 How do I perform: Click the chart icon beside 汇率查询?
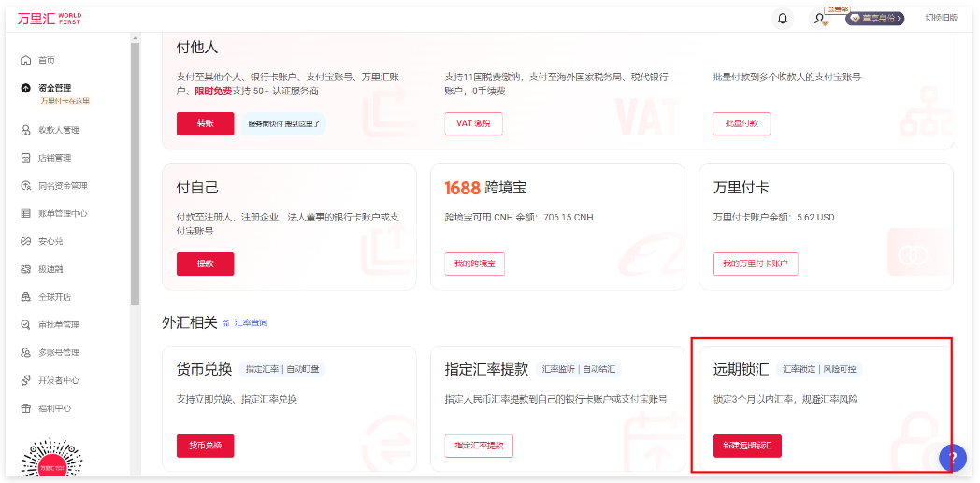pyautogui.click(x=226, y=323)
